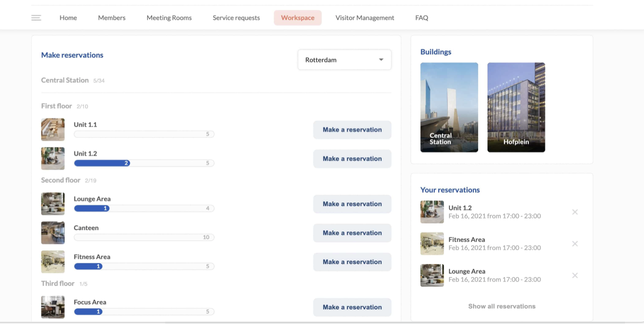Click Fitness Area thumbnail in Your reservations

pyautogui.click(x=432, y=243)
